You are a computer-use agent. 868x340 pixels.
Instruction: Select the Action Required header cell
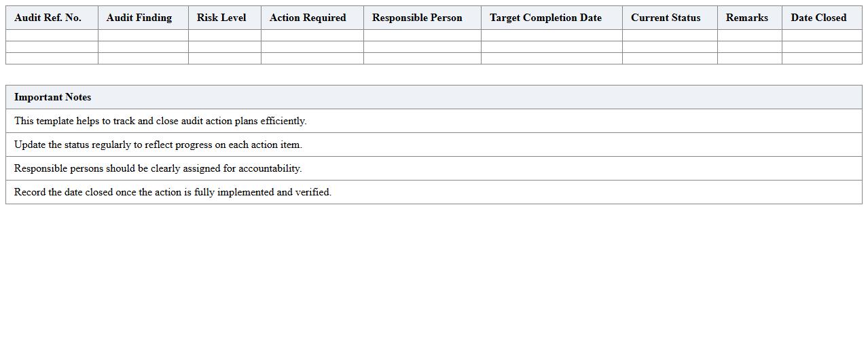coord(308,18)
